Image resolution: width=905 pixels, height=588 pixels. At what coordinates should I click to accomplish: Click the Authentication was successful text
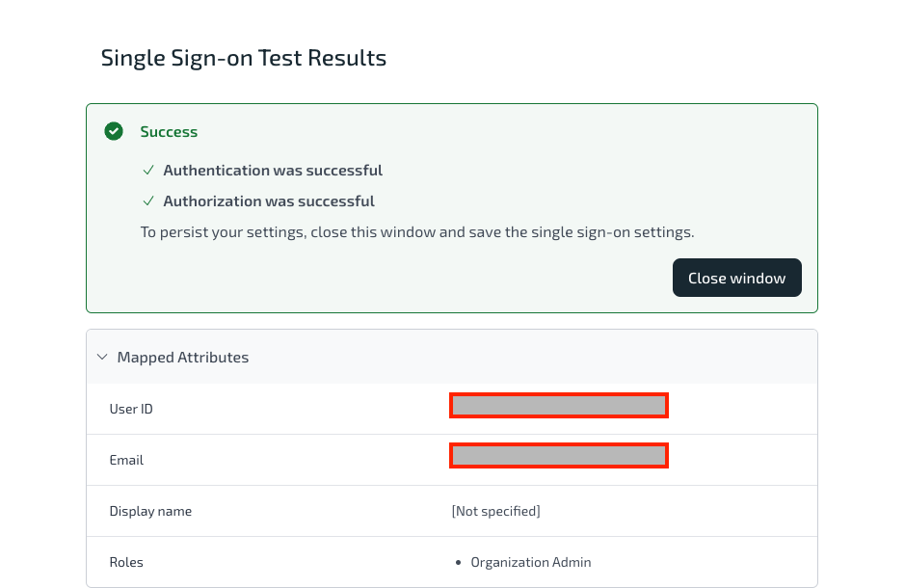[273, 171]
